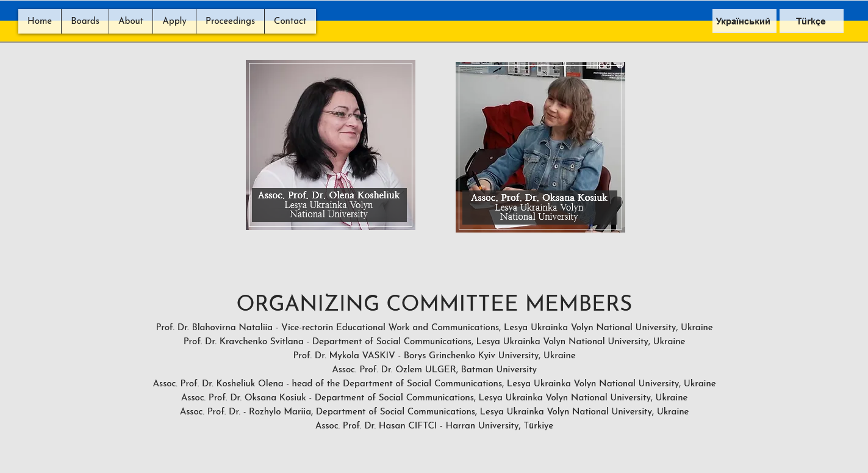Click the Olena Kosheliuk name caption
This screenshot has height=473, width=868.
tap(329, 195)
